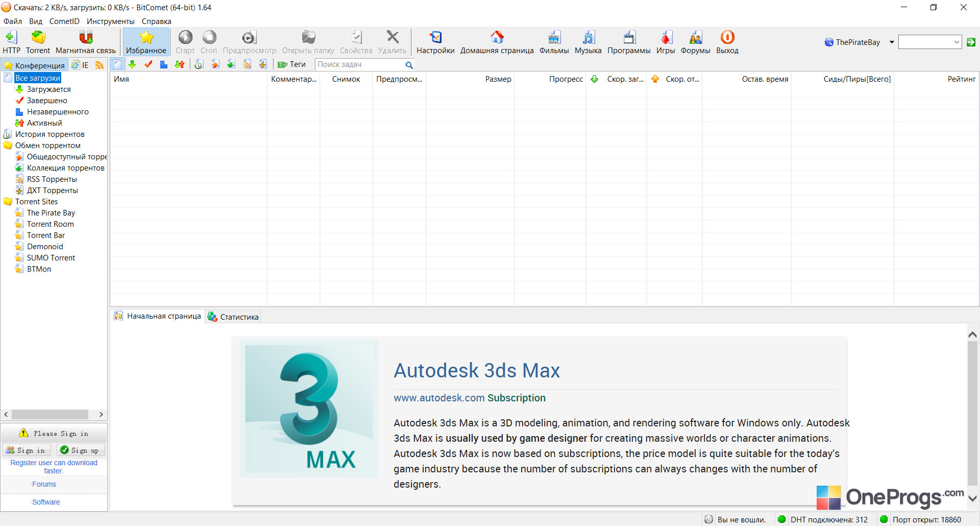Go to Домашняя страница home page
Image resolution: width=980 pixels, height=526 pixels.
[x=497, y=42]
